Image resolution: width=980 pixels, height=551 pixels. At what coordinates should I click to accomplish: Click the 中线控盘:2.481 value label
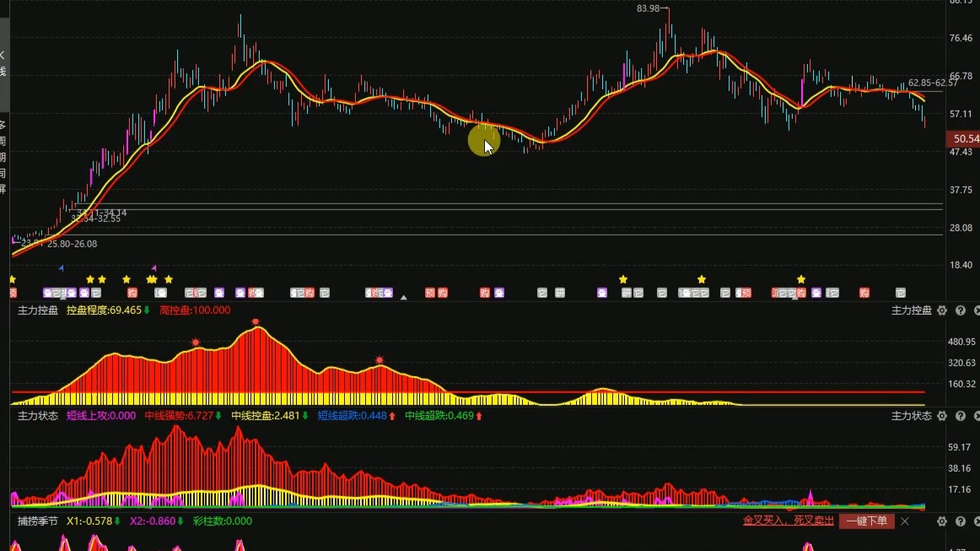click(x=266, y=416)
